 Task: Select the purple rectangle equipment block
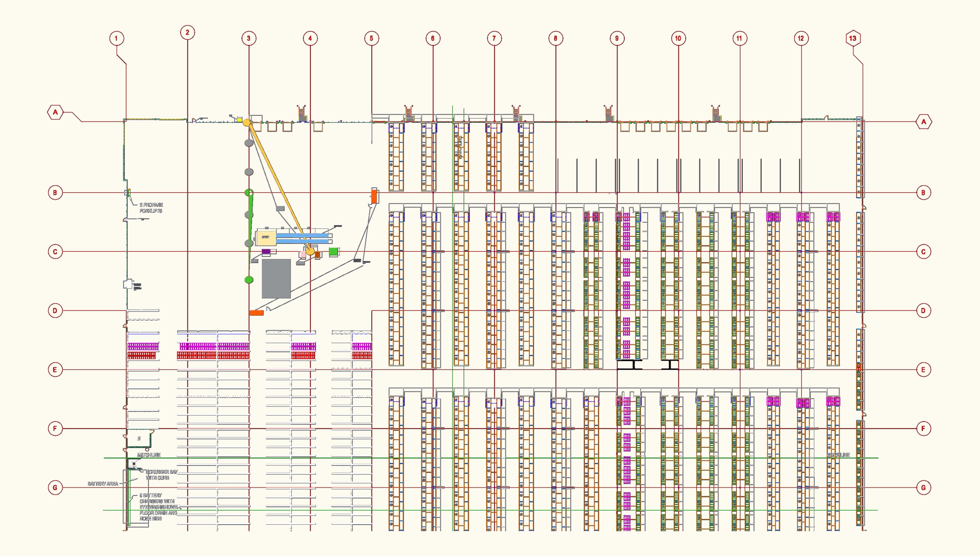click(x=266, y=251)
